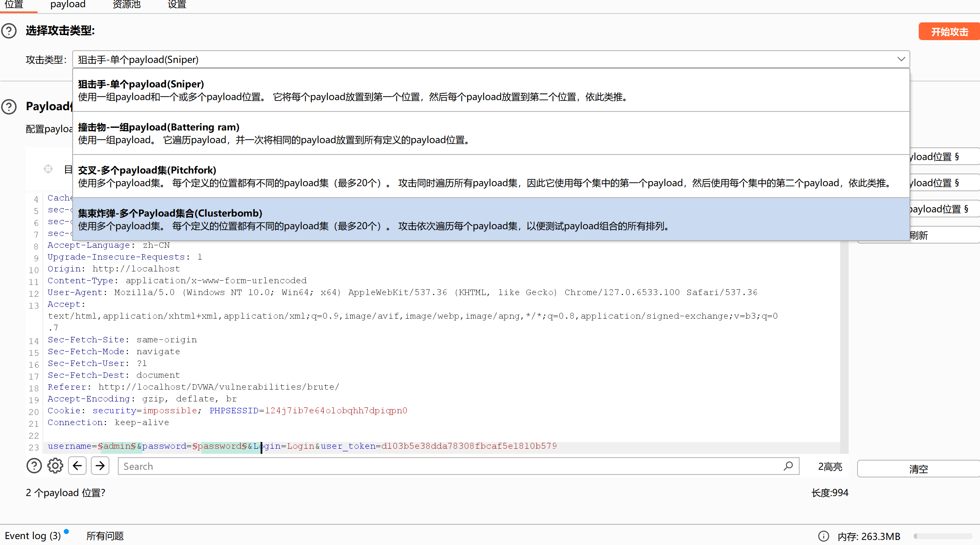Click magnifier icon in search field

click(788, 466)
